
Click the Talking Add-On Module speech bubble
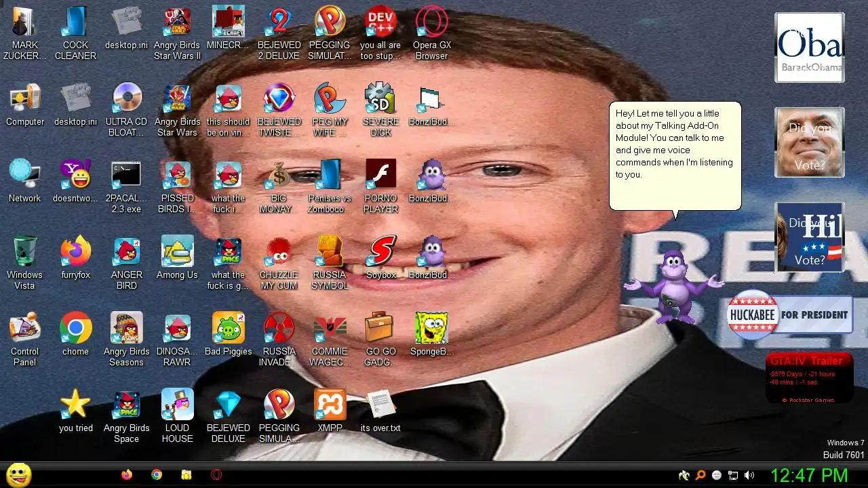point(675,156)
